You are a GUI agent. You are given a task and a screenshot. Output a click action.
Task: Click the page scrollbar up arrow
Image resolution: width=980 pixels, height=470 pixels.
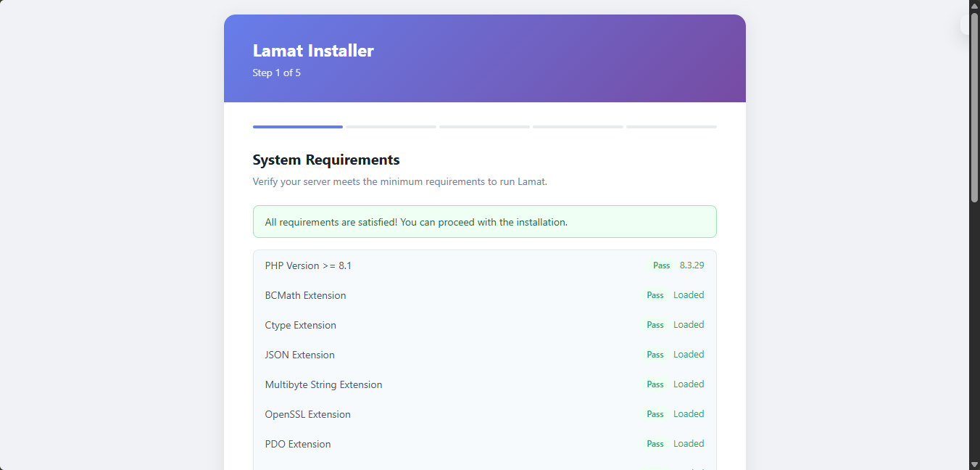(974, 6)
